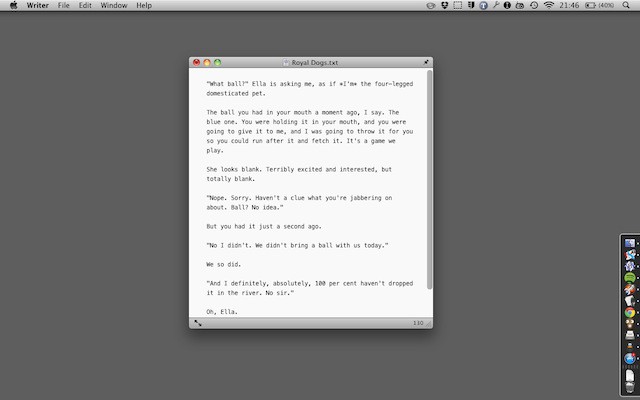Click the resize arrows icon in status bar

(198, 323)
